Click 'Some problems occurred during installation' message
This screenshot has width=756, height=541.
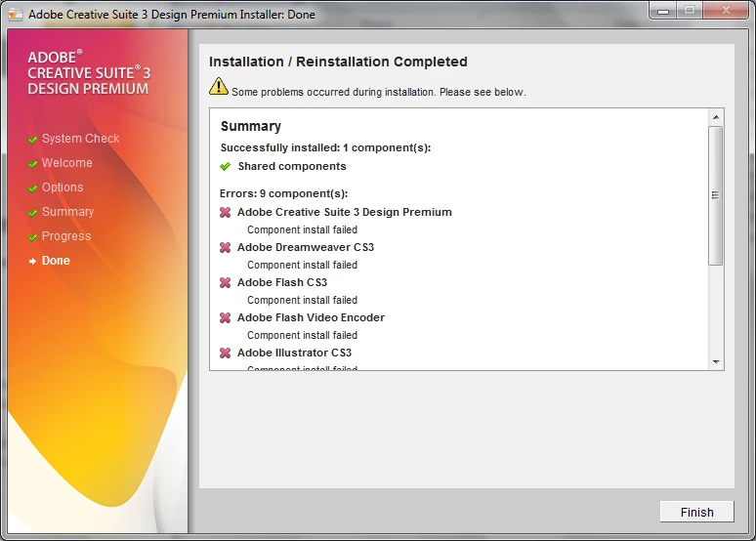tap(378, 92)
